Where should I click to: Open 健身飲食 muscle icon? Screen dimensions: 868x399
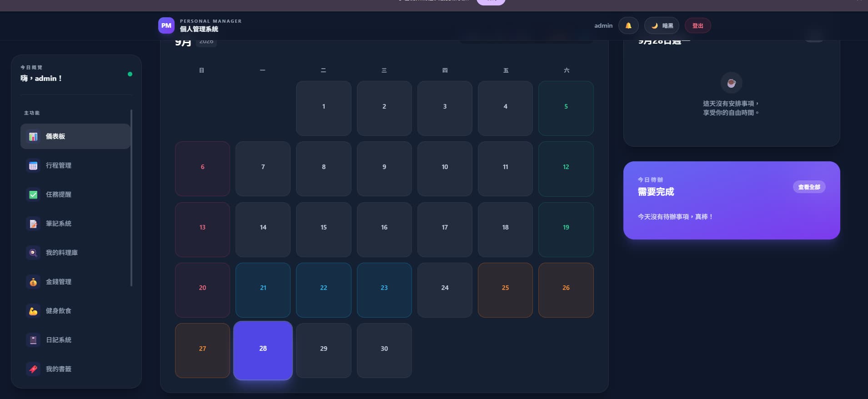[33, 311]
